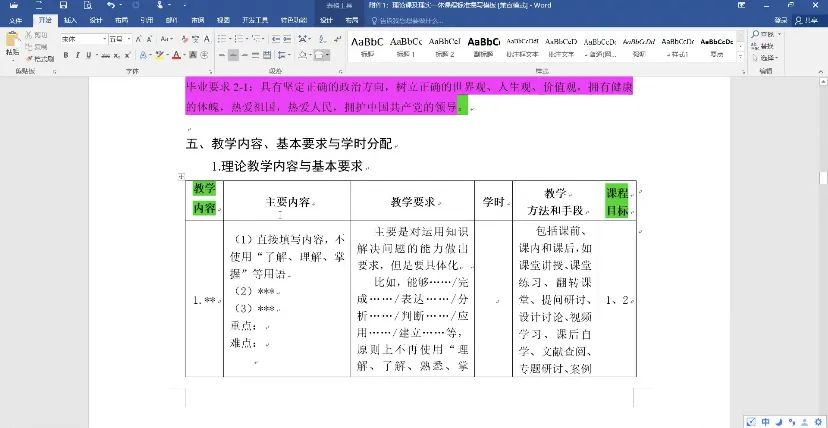The width and height of the screenshot is (828, 428).
Task: Toggle Italic formatting (I)
Action: 77,55
